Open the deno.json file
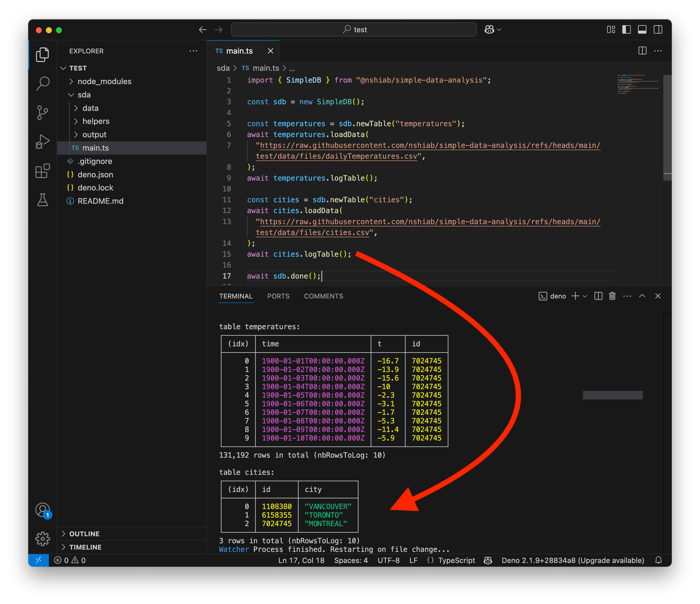Screen dimensions: 700x604 point(132,174)
